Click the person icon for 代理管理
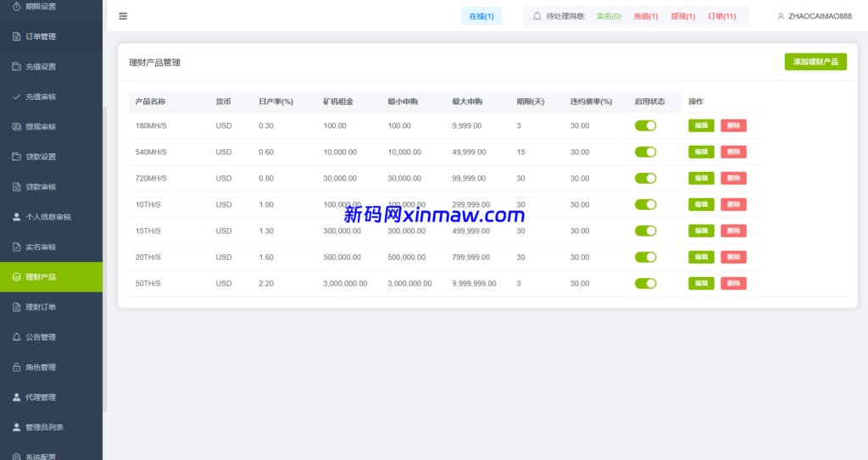 point(17,397)
